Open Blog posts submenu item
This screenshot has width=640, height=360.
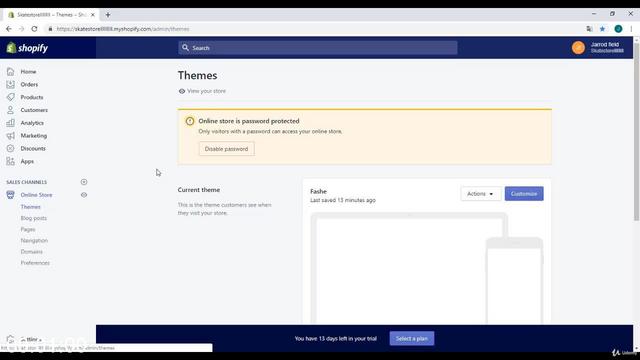pyautogui.click(x=34, y=218)
